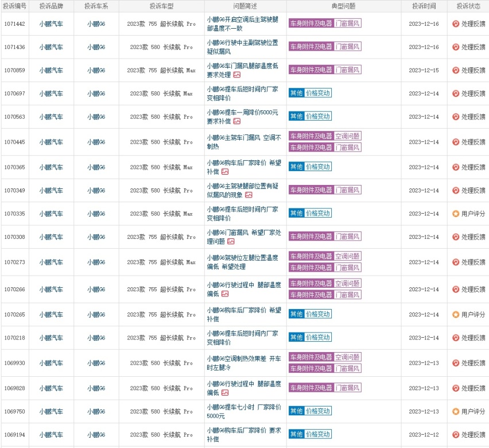Click 门窗漏风 tag in complaint 1069828

pos(347,388)
